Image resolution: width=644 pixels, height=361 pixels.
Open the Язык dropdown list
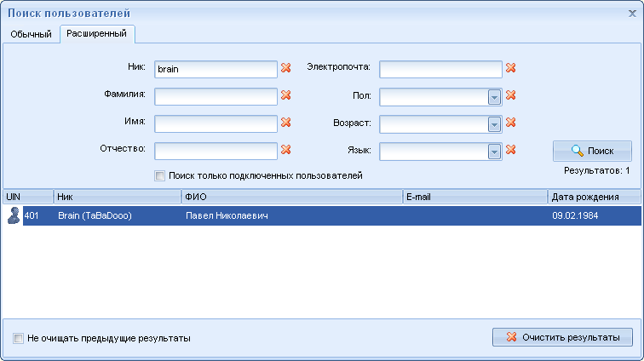(x=494, y=152)
